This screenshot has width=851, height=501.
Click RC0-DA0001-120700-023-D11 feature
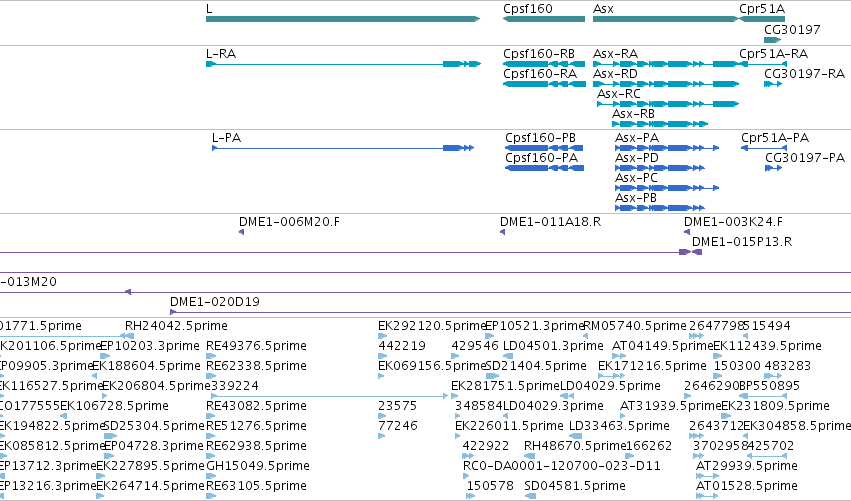(x=562, y=466)
